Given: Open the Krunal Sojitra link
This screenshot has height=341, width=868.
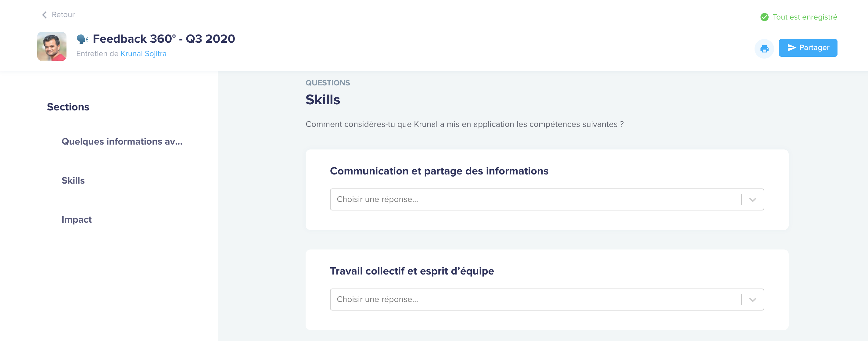Looking at the screenshot, I should click(143, 54).
